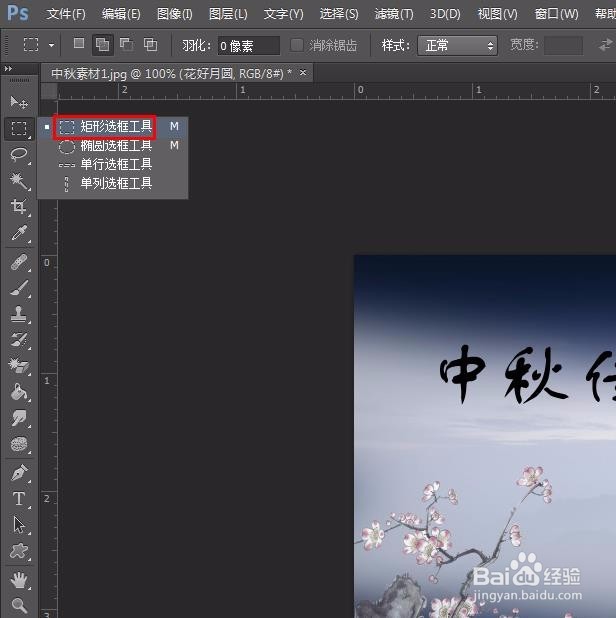Select the Lasso tool
Screen dimensions: 616x618
[x=19, y=154]
